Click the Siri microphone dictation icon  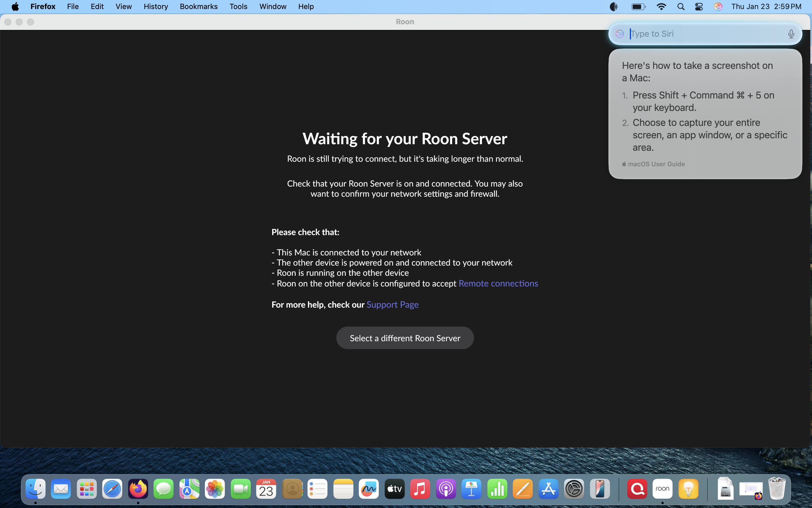[x=791, y=34]
